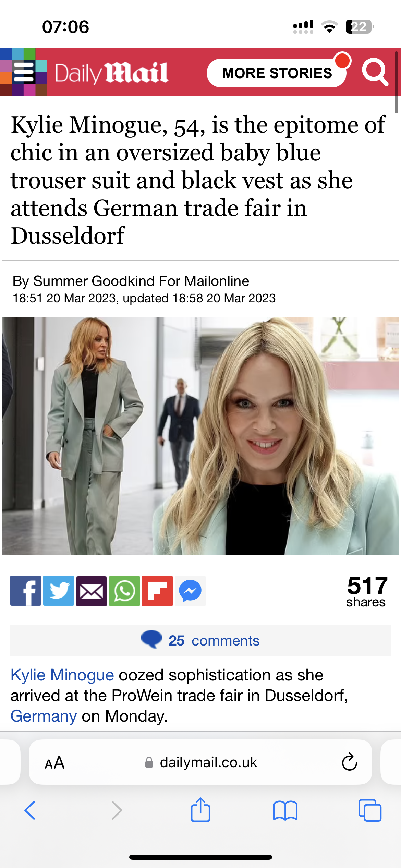Tap the search magnifier icon
Screen dimensions: 401x868
point(375,72)
